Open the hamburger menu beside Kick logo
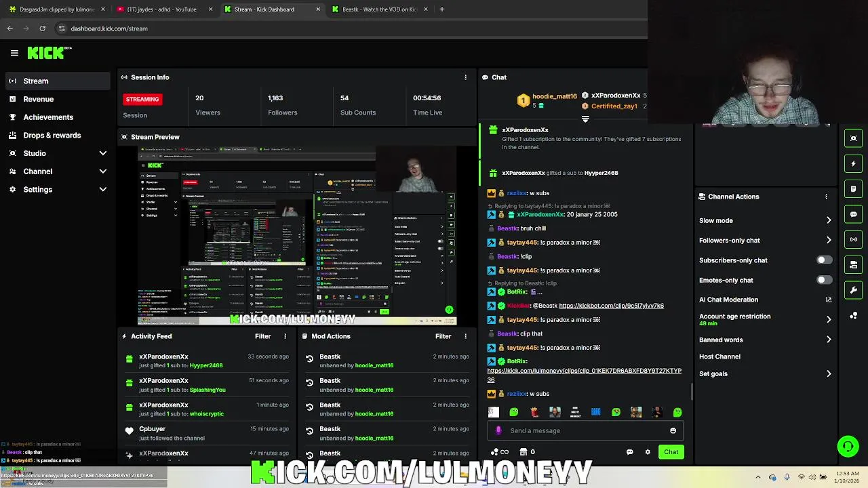Image resolution: width=868 pixels, height=488 pixels. point(14,53)
